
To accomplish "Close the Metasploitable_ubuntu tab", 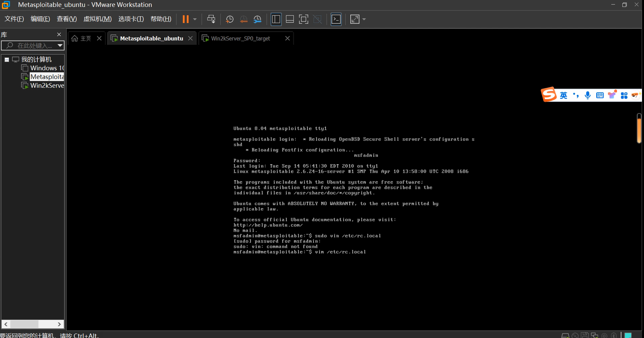I will click(x=190, y=38).
